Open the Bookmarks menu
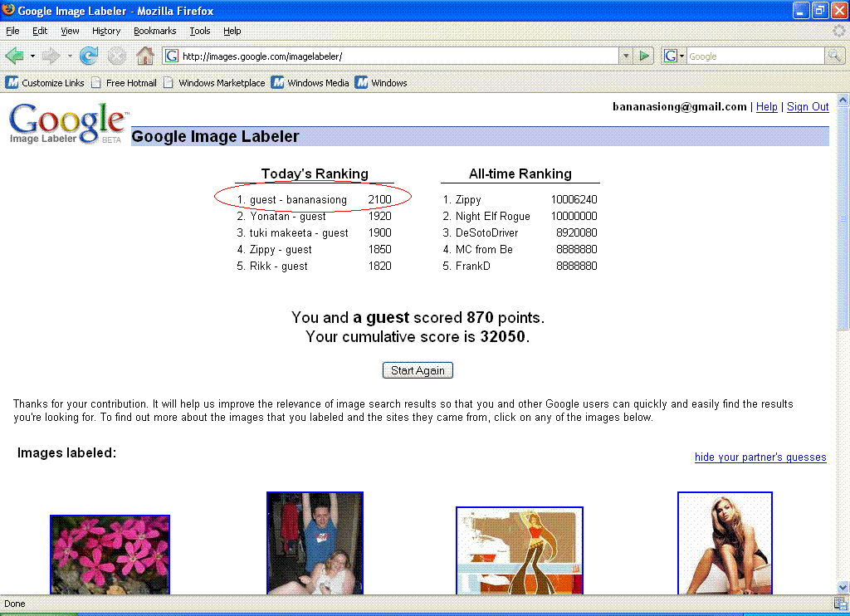Image resolution: width=850 pixels, height=616 pixels. tap(155, 31)
